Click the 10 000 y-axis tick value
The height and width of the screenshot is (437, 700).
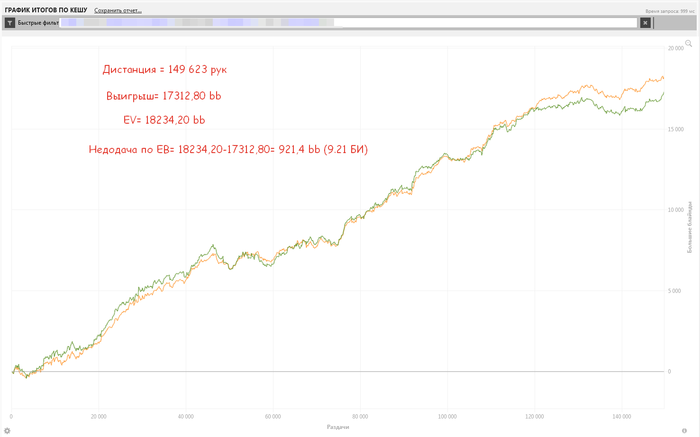[x=675, y=210]
